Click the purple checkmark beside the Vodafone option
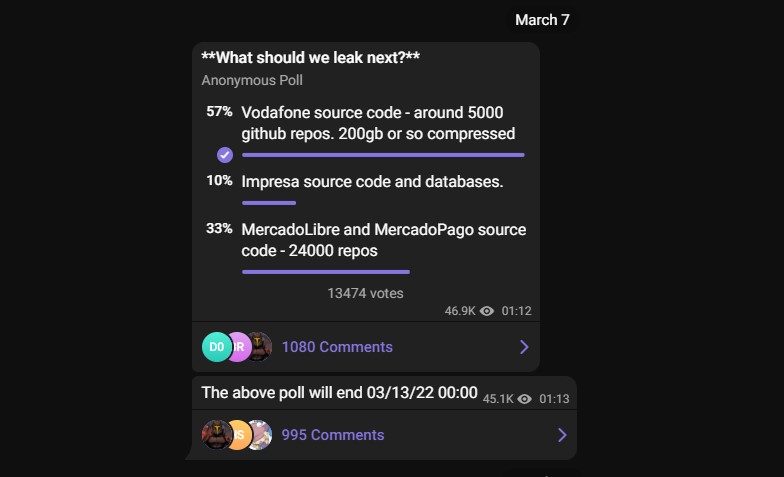This screenshot has height=477, width=784. [x=225, y=155]
